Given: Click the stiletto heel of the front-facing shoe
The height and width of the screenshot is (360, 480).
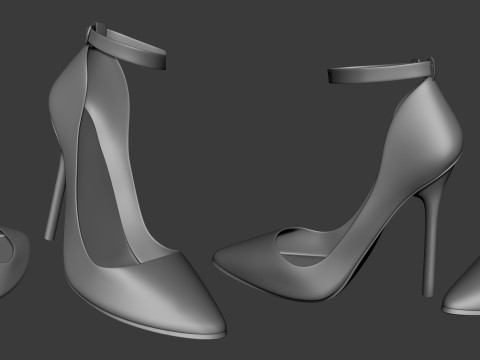Looking at the screenshot, I should (55, 197).
